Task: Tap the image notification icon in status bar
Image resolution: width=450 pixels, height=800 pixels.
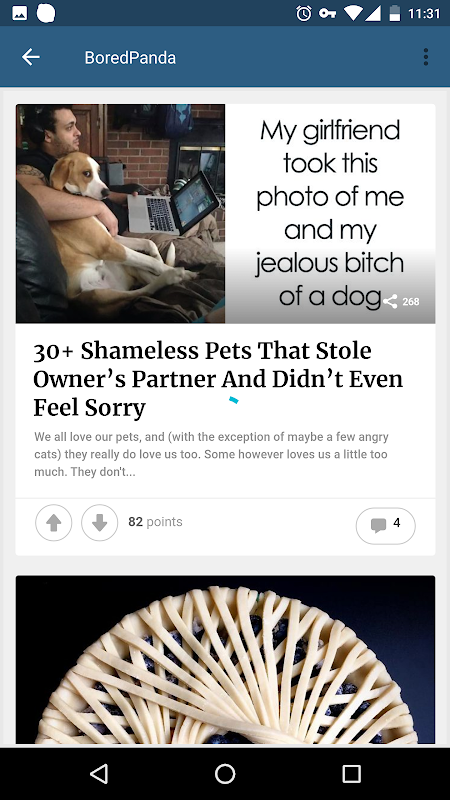Action: 19,13
